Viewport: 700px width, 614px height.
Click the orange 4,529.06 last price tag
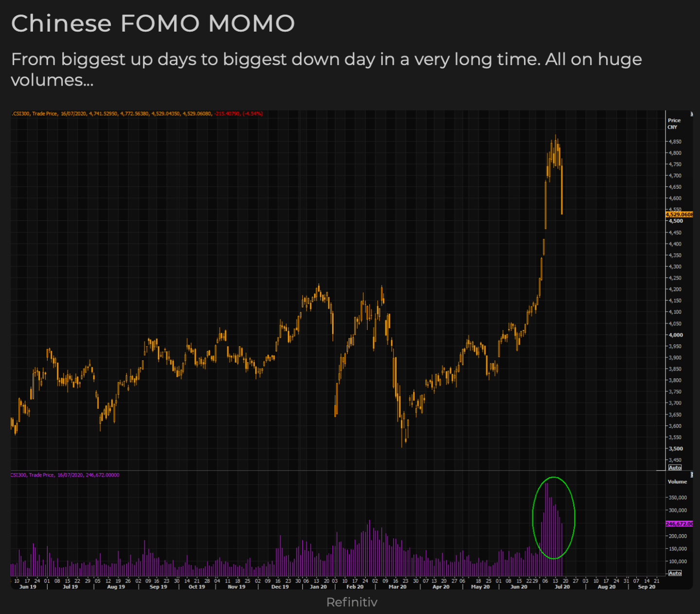click(x=679, y=214)
